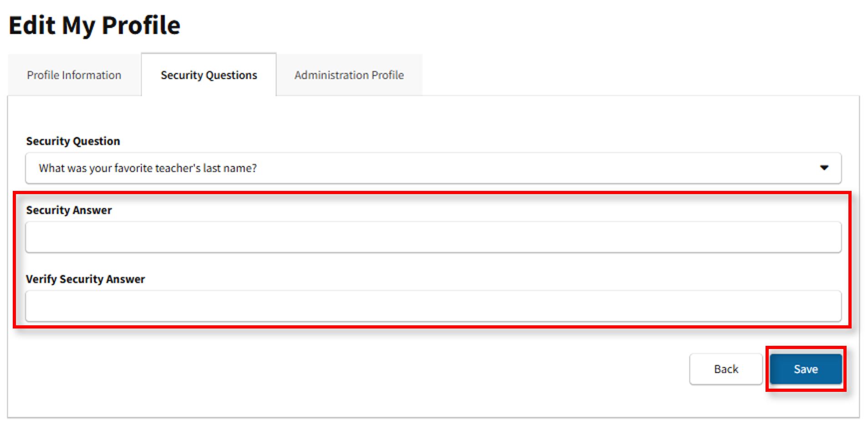The image size is (868, 426).
Task: Click the Security Answer label text
Action: pyautogui.click(x=69, y=210)
